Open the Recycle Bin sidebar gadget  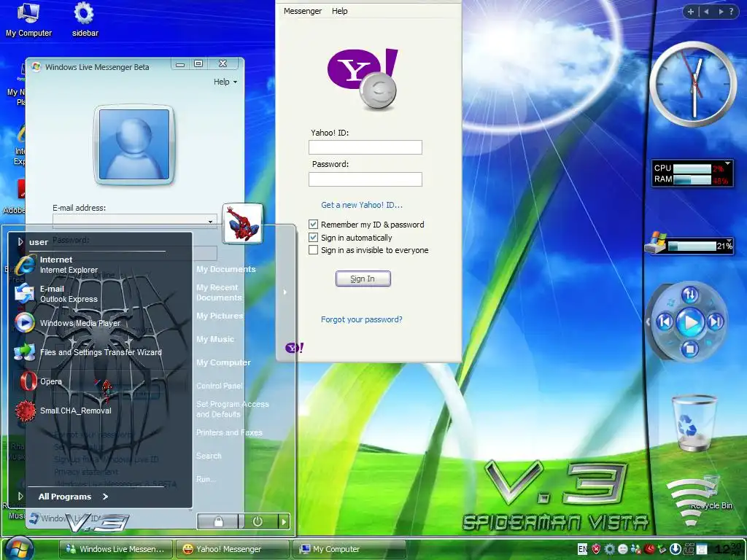pyautogui.click(x=694, y=424)
